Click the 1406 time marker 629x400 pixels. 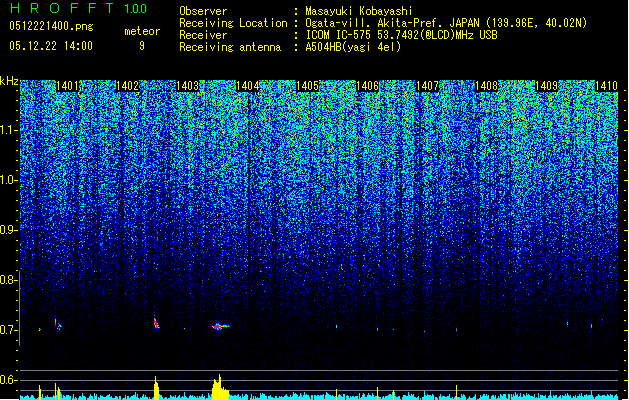[x=367, y=86]
